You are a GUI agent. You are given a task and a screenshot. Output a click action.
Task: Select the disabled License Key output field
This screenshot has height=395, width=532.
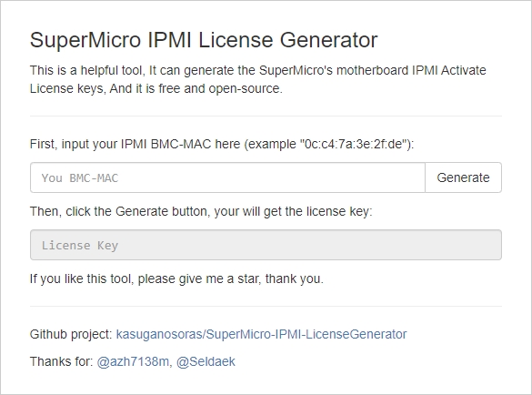(266, 245)
